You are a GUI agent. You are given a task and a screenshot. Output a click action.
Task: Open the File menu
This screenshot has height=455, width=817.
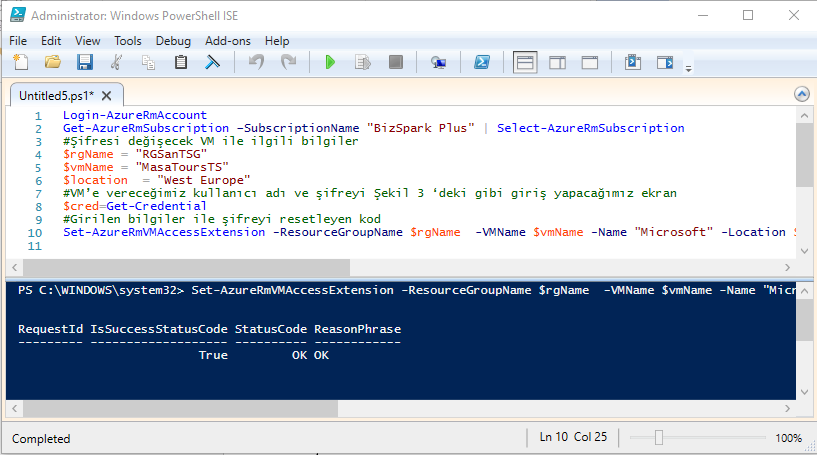[18, 41]
